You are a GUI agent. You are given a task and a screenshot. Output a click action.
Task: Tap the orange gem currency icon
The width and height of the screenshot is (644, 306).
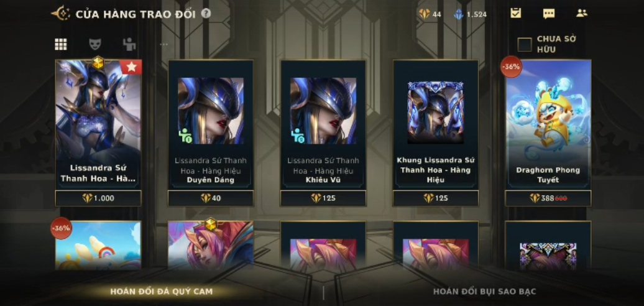425,14
